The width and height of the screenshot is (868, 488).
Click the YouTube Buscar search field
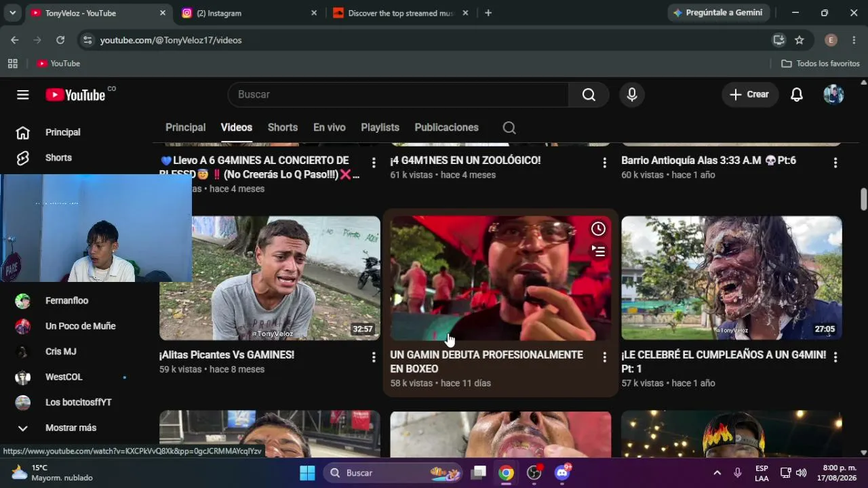coord(398,95)
